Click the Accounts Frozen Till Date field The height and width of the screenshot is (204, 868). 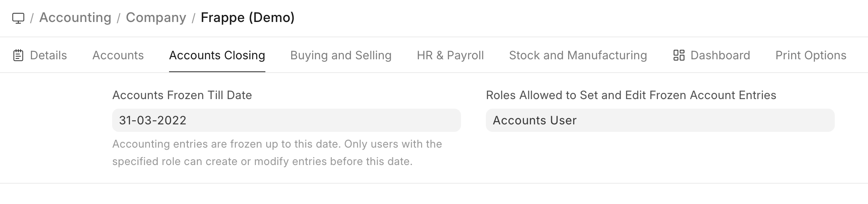[x=286, y=120]
